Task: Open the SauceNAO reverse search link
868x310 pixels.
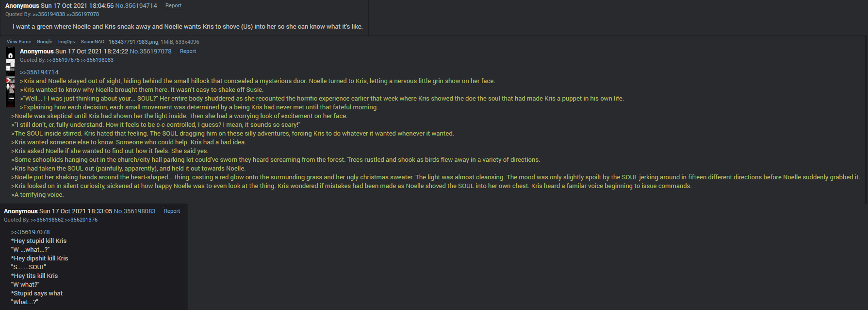Action: (x=93, y=42)
